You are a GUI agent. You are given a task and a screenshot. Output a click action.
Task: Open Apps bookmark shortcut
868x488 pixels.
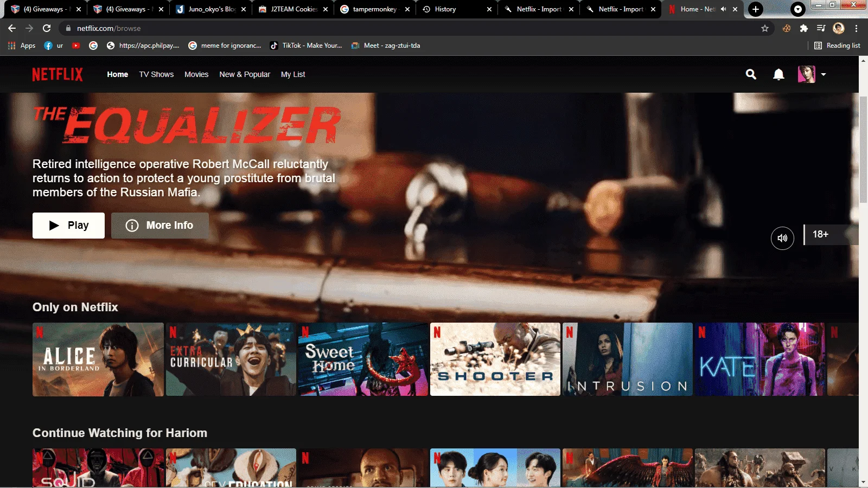22,46
